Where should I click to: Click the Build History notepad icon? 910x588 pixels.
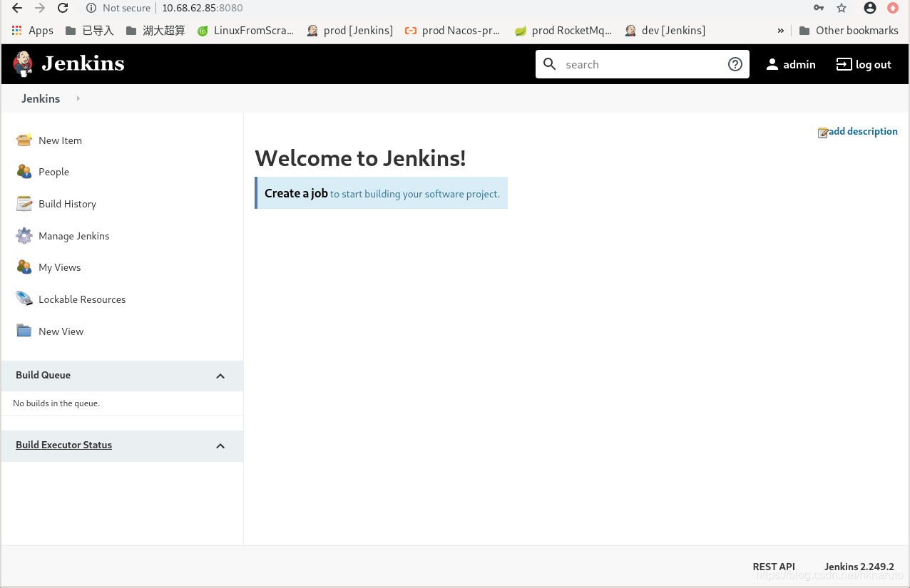pyautogui.click(x=24, y=204)
